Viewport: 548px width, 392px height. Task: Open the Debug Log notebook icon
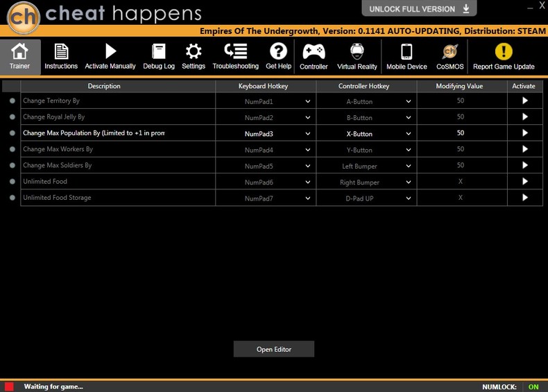(159, 51)
